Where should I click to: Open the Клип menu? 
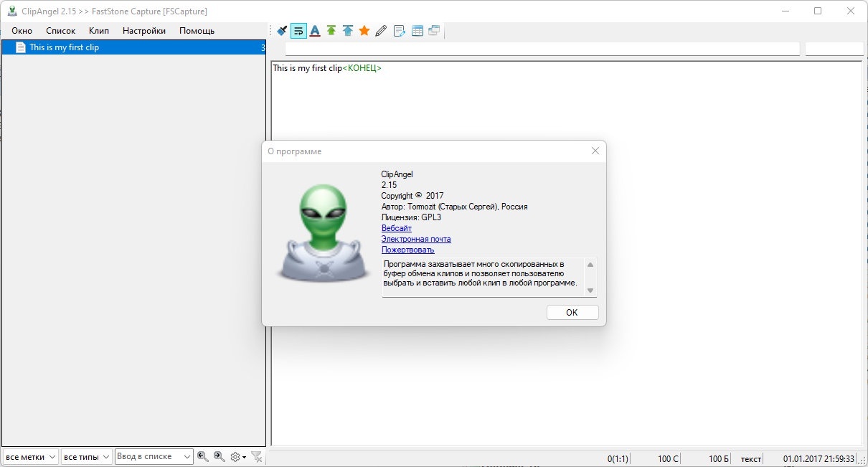pyautogui.click(x=99, y=31)
